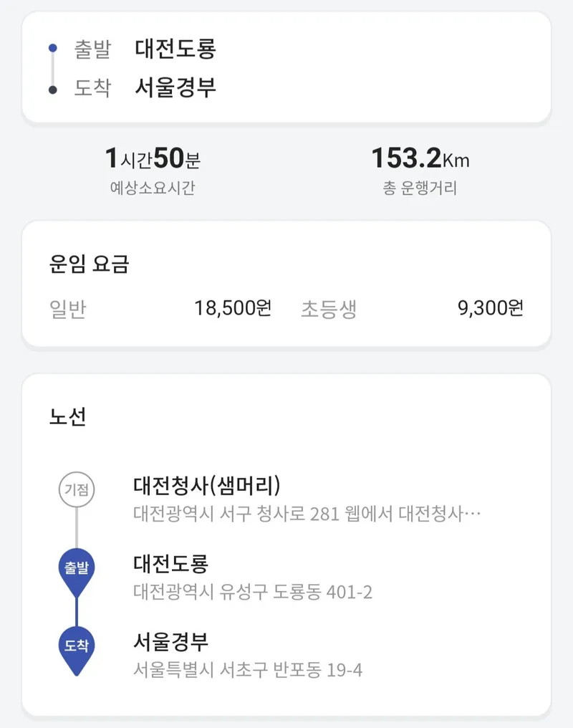Click address 서울특별시 서초구 반포동 19-4

pyautogui.click(x=248, y=670)
